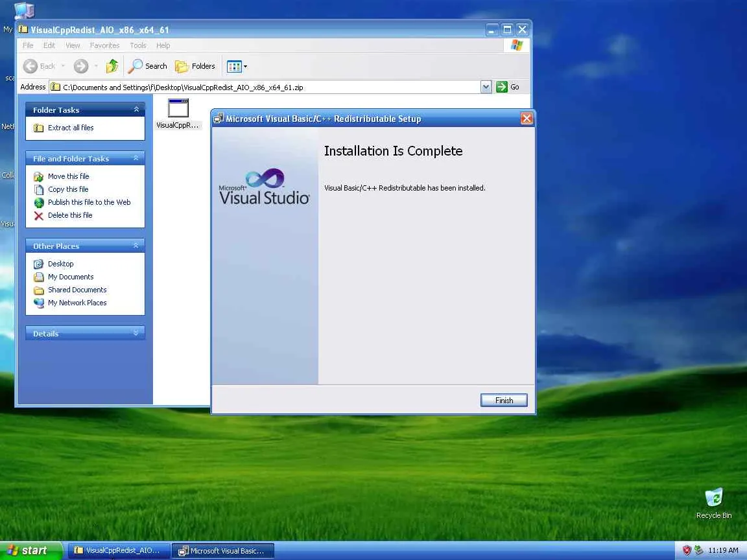The image size is (747, 560).
Task: Click Finish in the Redistributable Setup dialog
Action: point(504,401)
